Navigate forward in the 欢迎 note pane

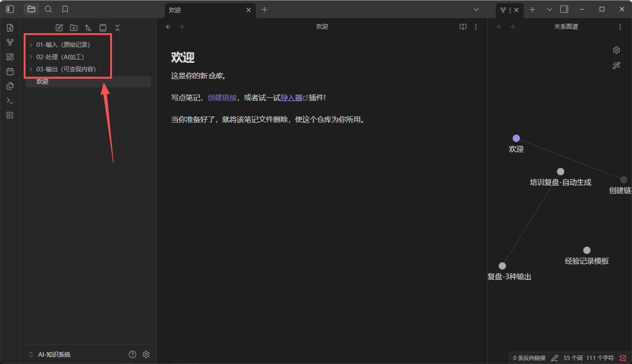point(181,27)
